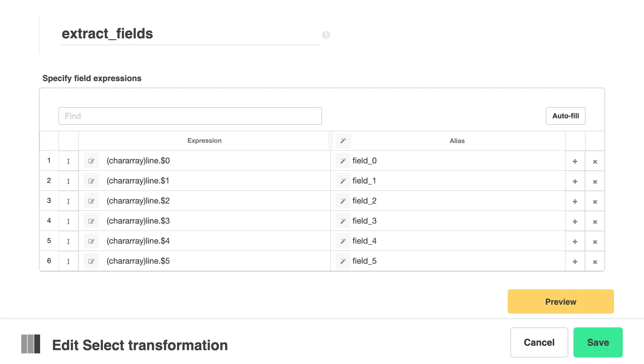The height and width of the screenshot is (364, 644).
Task: Click the move handle on row 6
Action: 68,261
